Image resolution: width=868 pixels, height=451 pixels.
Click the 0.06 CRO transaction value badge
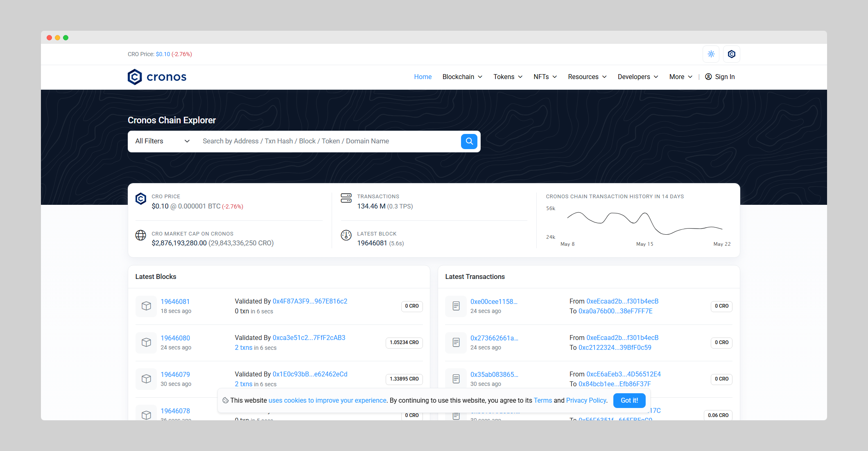click(x=718, y=415)
